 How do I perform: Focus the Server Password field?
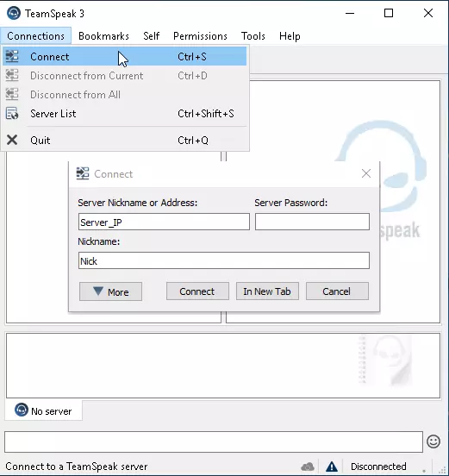(x=312, y=222)
